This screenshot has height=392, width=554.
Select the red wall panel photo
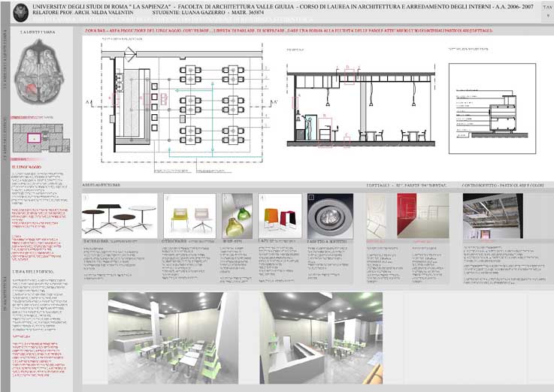click(423, 215)
